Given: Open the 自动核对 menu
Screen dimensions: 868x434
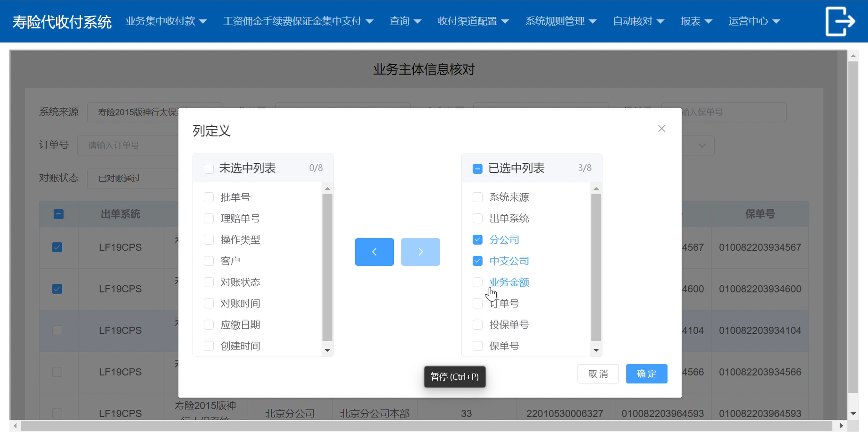Looking at the screenshot, I should point(638,21).
